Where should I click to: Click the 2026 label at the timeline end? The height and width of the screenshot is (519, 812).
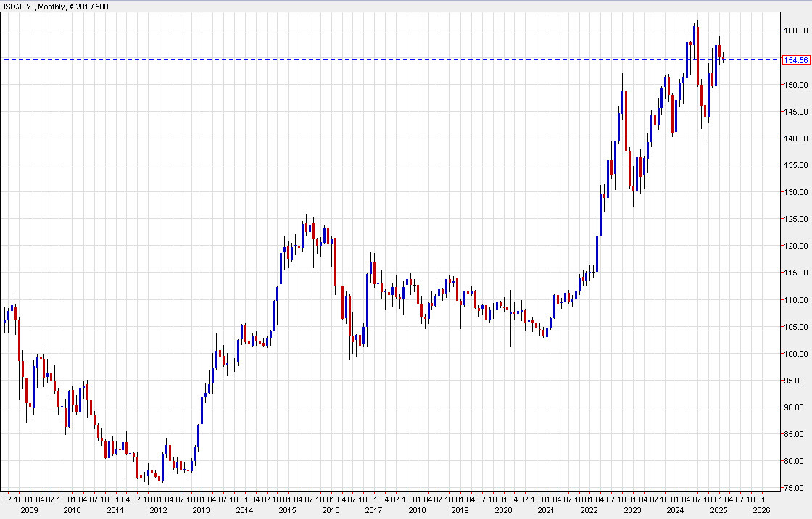click(x=763, y=510)
